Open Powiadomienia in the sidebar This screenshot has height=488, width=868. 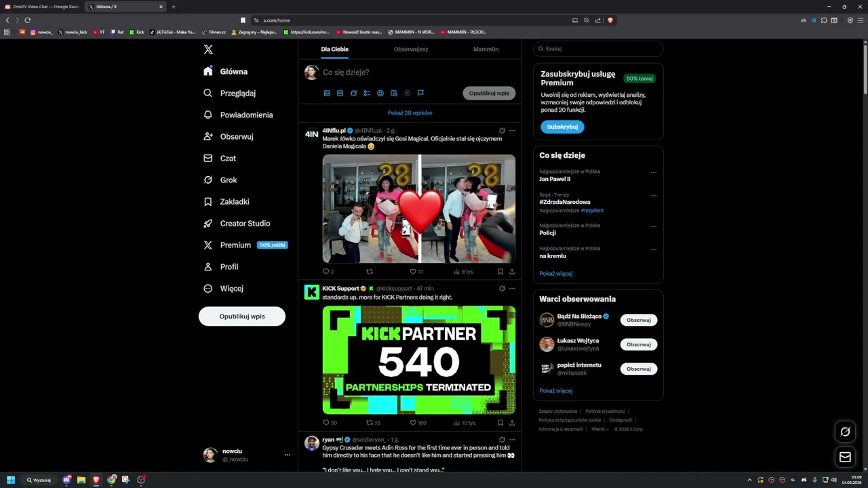(x=238, y=115)
